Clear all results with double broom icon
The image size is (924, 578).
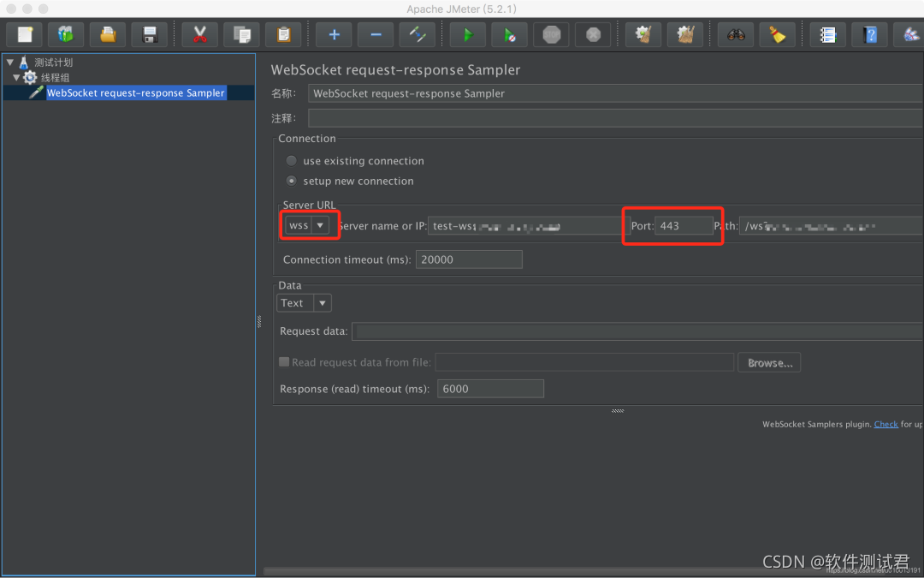pos(685,35)
